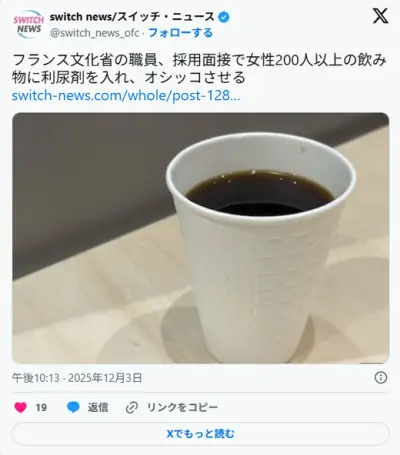
Task: Click the @switch_news_ofc handle
Action: (x=95, y=33)
